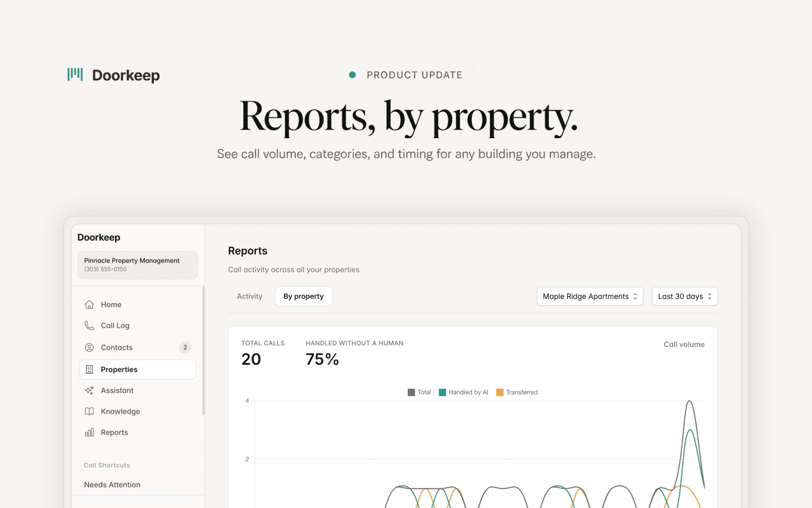The height and width of the screenshot is (508, 812).
Task: Open the Contacts sidebar item
Action: point(138,347)
